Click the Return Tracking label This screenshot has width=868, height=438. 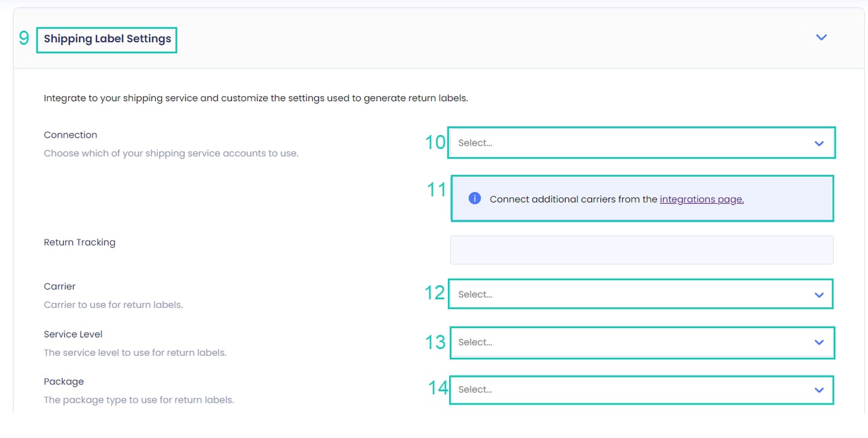79,242
